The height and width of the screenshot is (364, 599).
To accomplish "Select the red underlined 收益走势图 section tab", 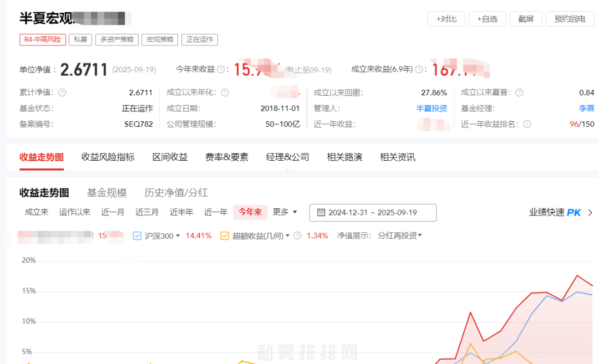I will (42, 157).
